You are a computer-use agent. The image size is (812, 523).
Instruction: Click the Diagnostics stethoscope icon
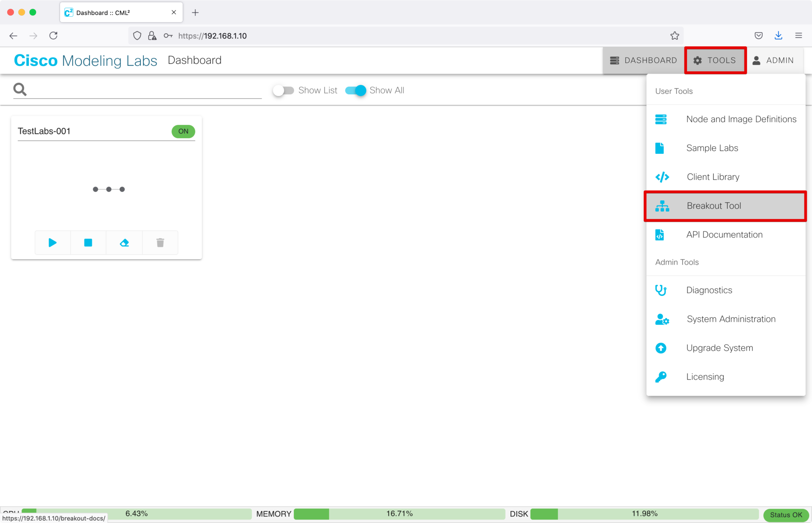(x=661, y=290)
